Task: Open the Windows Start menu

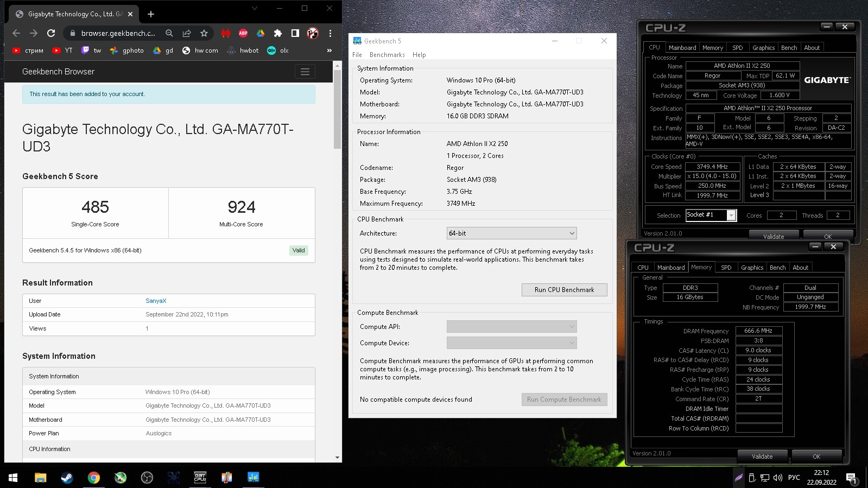Action: 13,478
